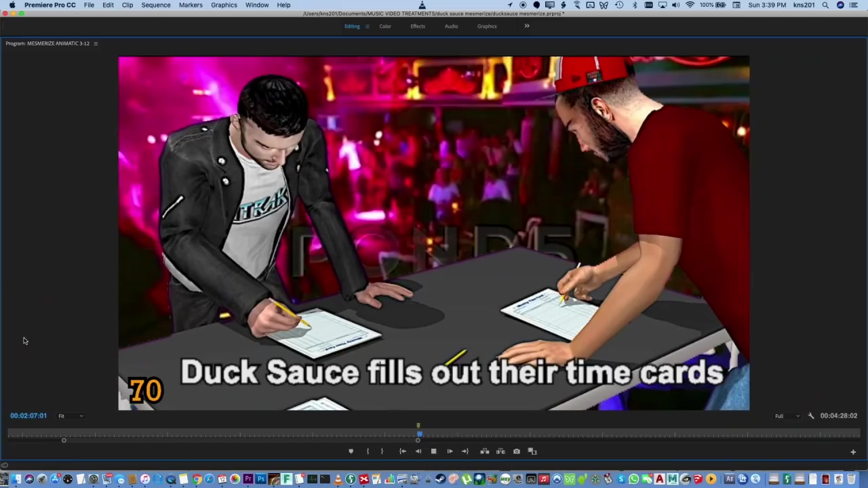This screenshot has height=488, width=868.
Task: Jump to Out point button
Action: pyautogui.click(x=465, y=451)
